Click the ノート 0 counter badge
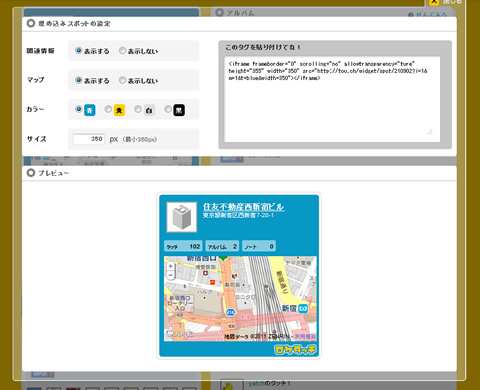The image size is (480, 390). [x=259, y=246]
